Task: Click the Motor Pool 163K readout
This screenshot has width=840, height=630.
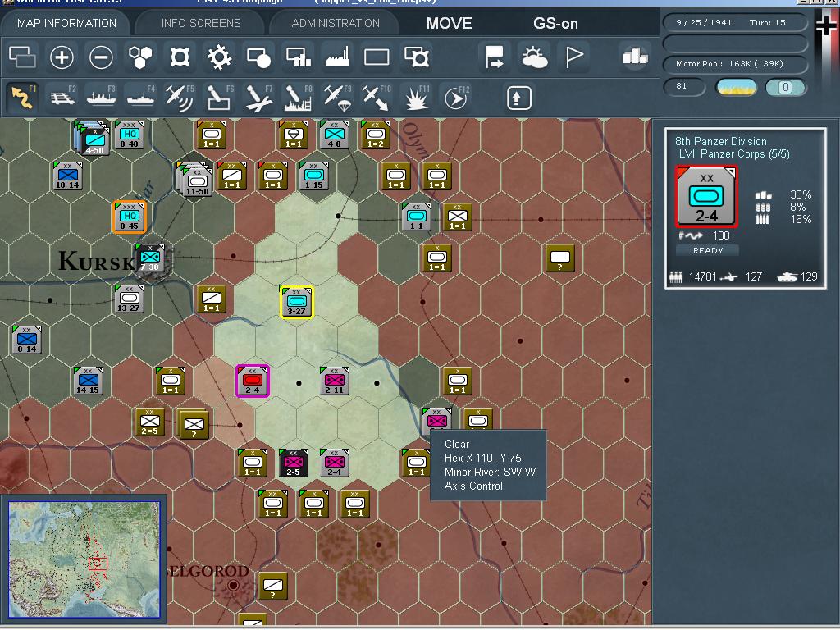Action: (x=735, y=64)
